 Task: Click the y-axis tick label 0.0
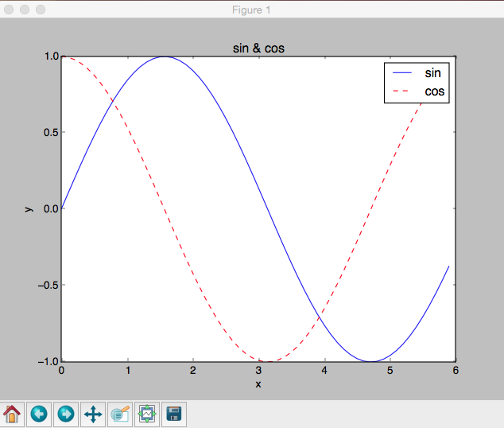[x=51, y=208]
